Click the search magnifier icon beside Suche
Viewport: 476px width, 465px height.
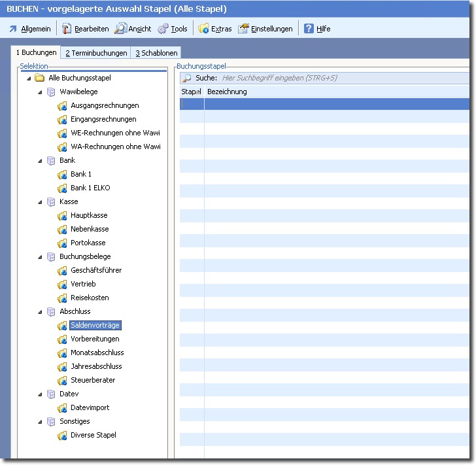187,78
